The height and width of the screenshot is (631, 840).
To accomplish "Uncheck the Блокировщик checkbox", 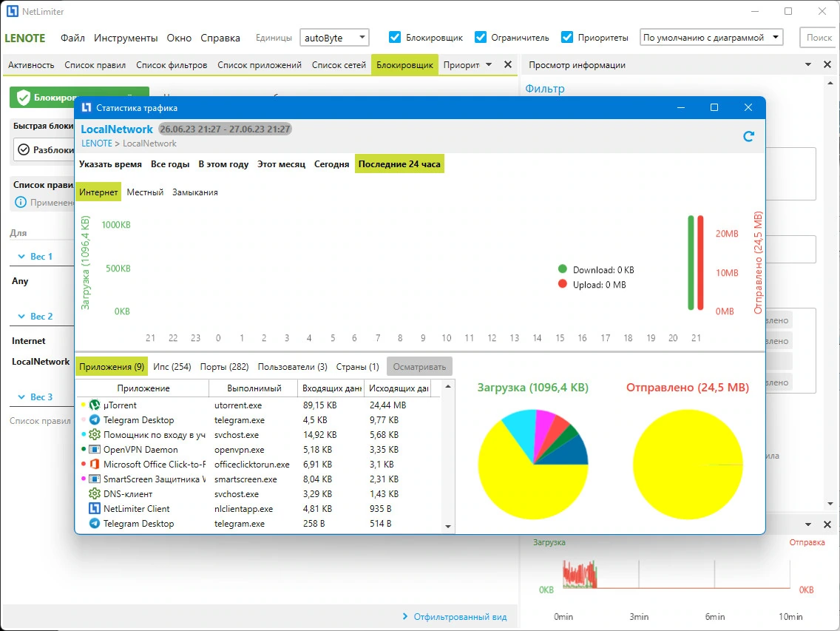I will click(395, 37).
